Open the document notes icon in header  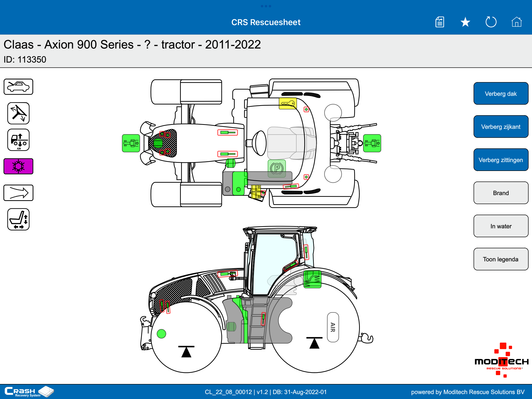pos(440,22)
